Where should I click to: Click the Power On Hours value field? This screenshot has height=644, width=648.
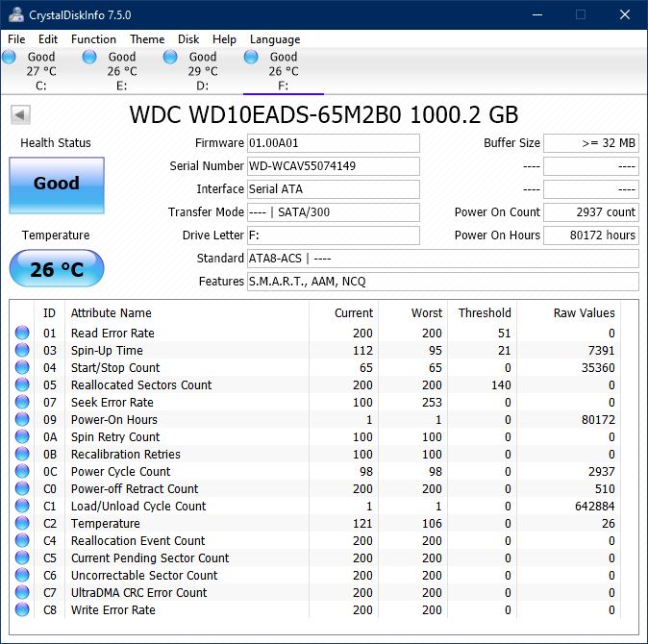(591, 235)
